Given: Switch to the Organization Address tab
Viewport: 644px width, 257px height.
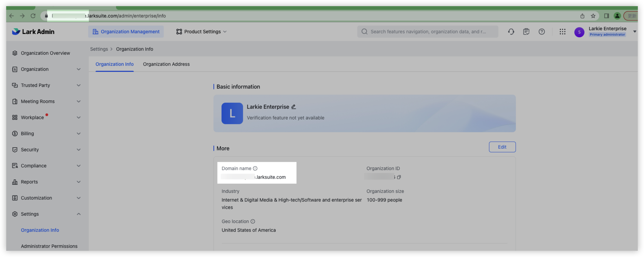Looking at the screenshot, I should click(166, 64).
